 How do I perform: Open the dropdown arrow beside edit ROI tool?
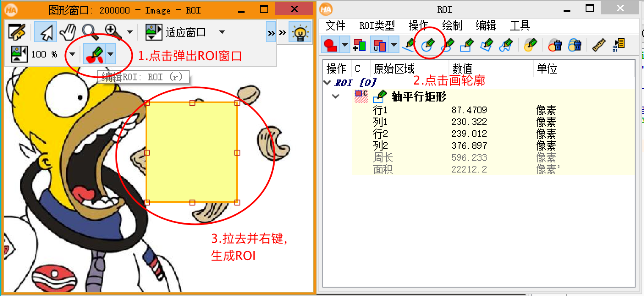point(110,54)
